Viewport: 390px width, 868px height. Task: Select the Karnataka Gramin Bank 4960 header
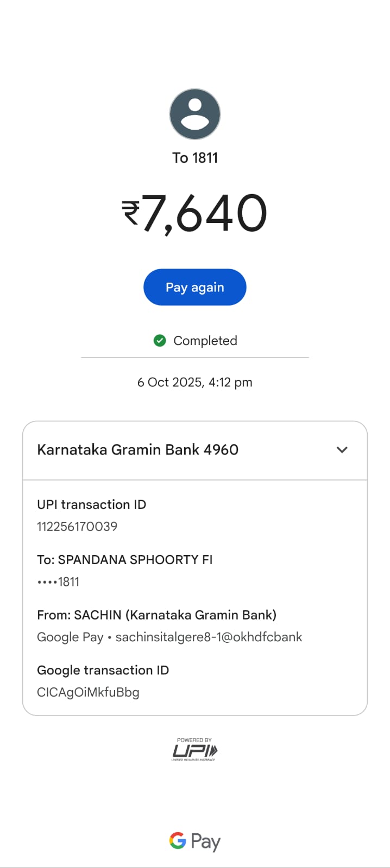137,450
